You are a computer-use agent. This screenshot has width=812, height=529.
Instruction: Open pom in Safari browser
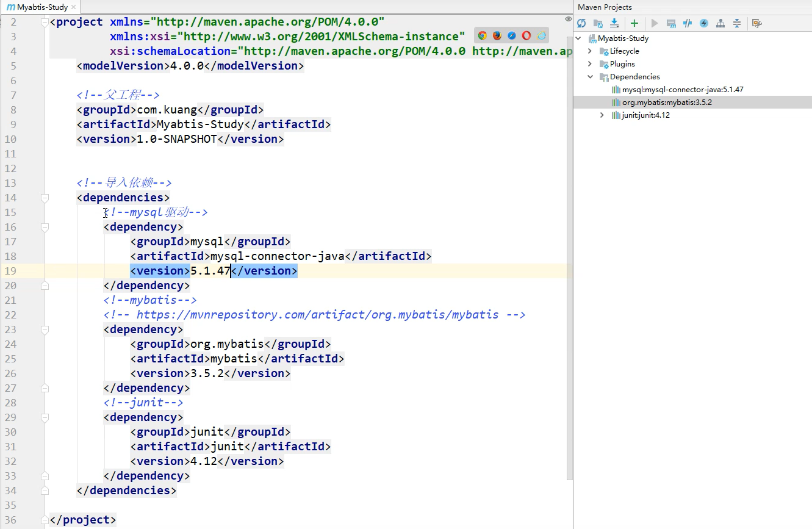click(512, 36)
